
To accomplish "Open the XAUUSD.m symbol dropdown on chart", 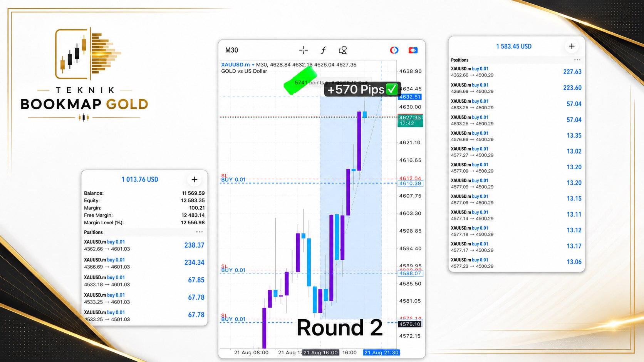I will (237, 65).
